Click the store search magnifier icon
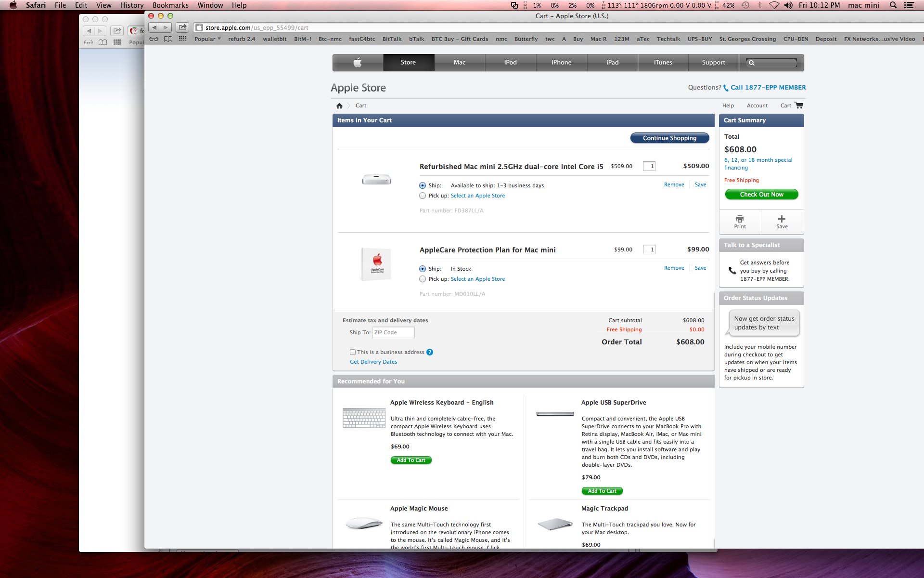The height and width of the screenshot is (578, 924). tap(752, 63)
